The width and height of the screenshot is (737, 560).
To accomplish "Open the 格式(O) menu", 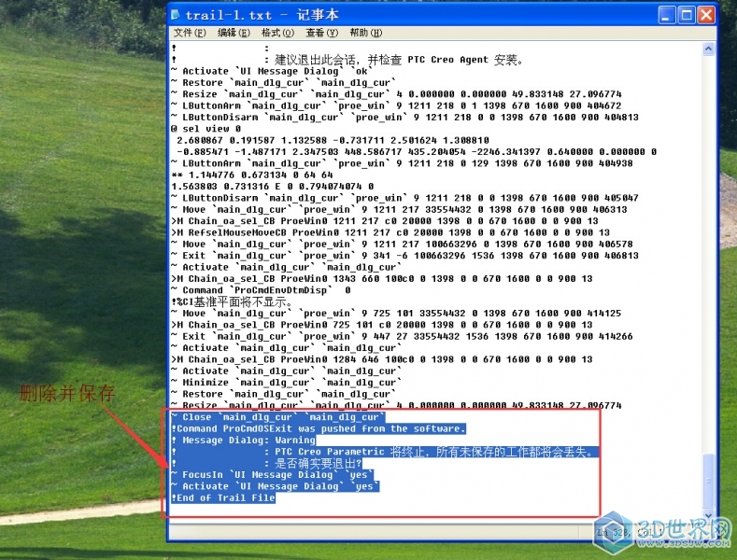I will point(277,33).
